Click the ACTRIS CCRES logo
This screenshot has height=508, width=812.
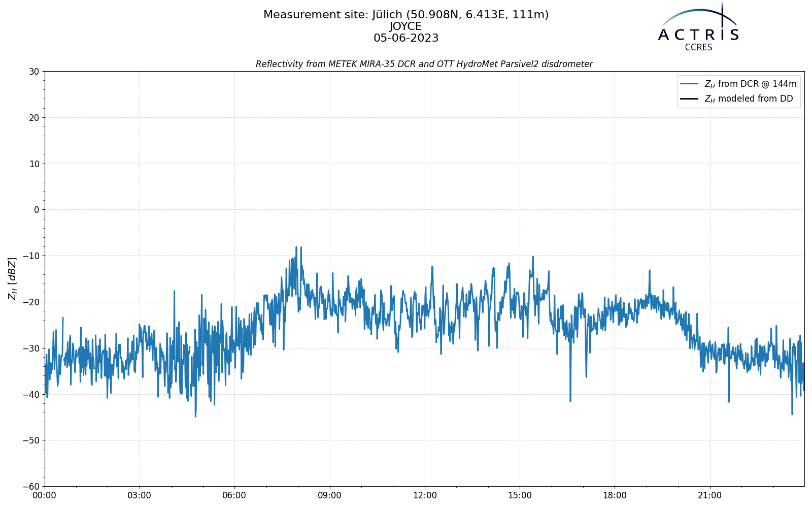698,26
